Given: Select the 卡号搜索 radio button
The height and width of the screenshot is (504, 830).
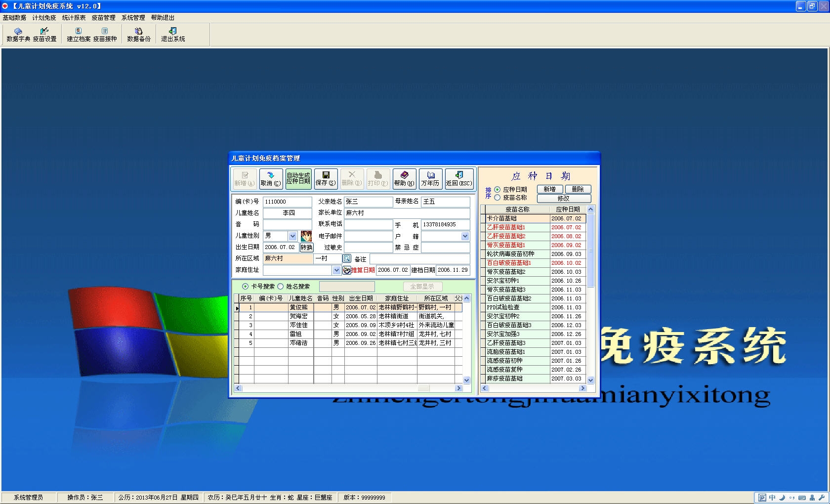Looking at the screenshot, I should [245, 287].
